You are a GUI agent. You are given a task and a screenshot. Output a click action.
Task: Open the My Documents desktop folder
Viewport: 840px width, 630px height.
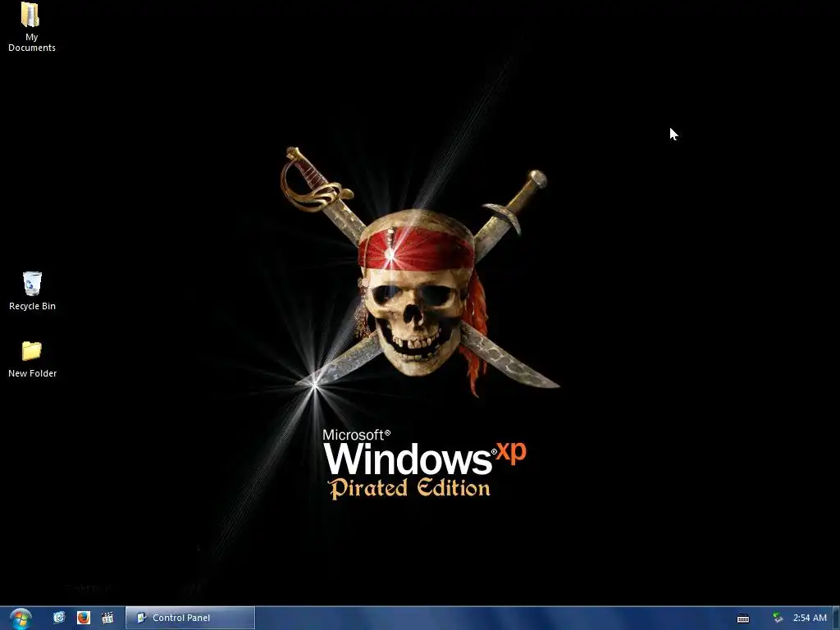click(31, 27)
